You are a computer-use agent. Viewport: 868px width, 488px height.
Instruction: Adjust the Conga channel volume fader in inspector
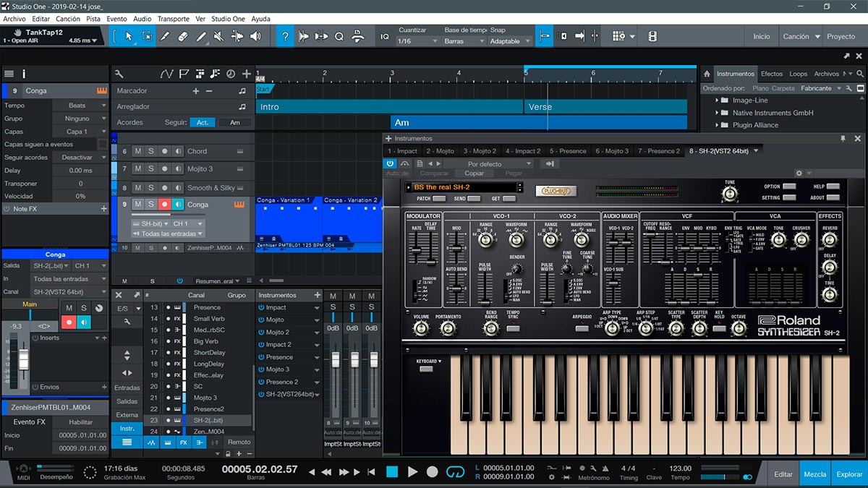tap(24, 359)
